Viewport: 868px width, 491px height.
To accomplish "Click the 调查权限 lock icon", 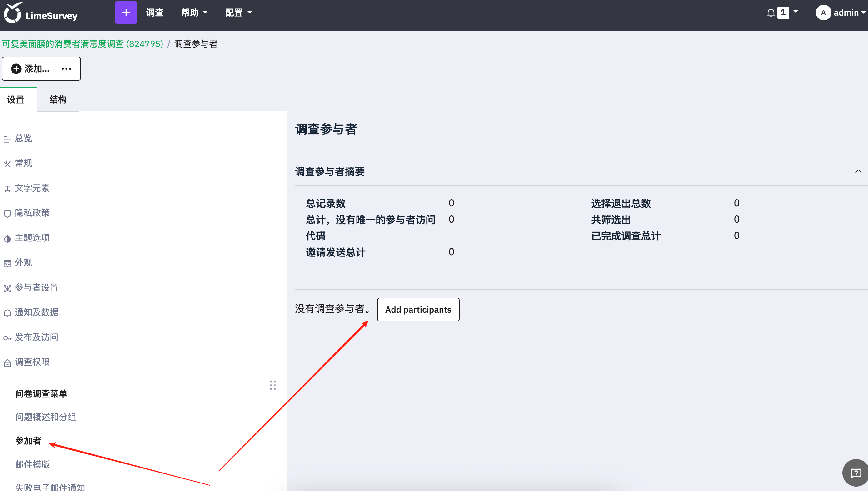I will [x=7, y=363].
